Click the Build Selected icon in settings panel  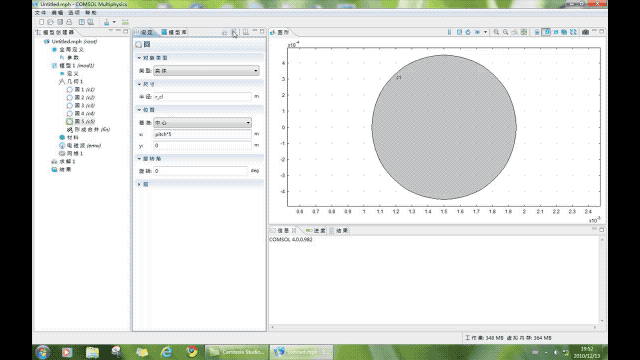pos(224,32)
